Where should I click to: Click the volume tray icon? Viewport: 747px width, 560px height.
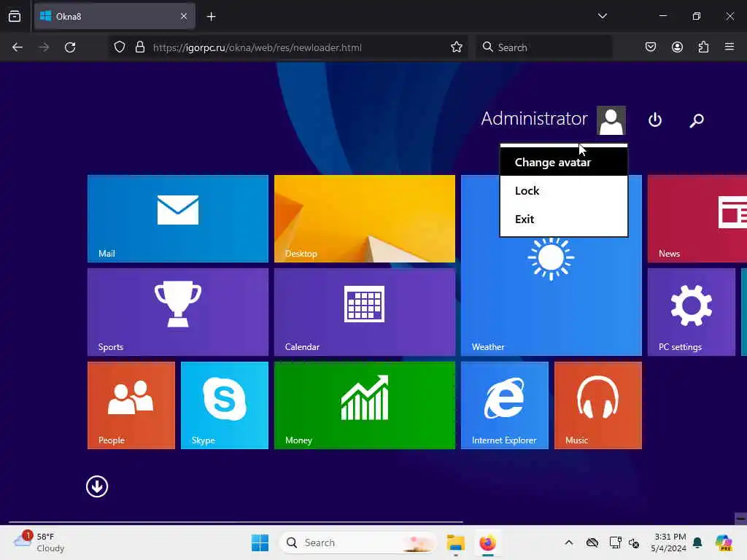click(634, 542)
